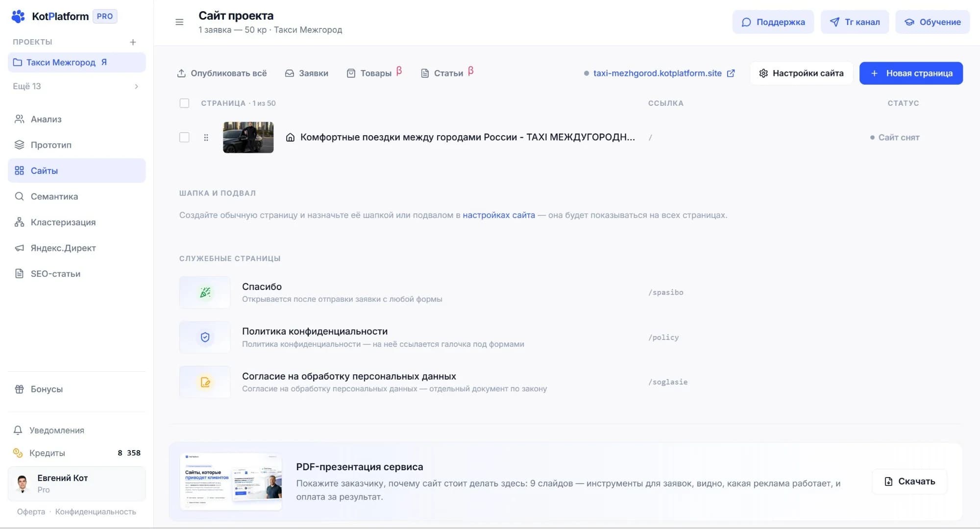Screen dimensions: 980x529
Task: Open Бонусы gift item
Action: 76,389
